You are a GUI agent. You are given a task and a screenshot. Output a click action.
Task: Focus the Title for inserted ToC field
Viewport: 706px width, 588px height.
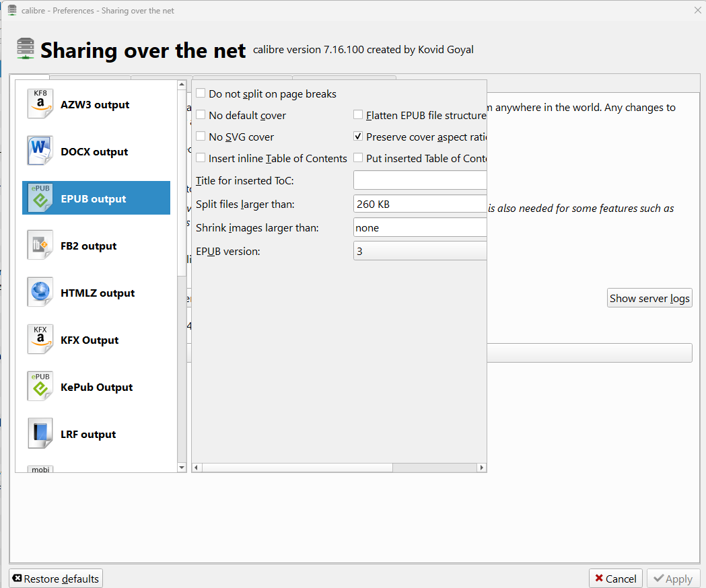pos(420,180)
